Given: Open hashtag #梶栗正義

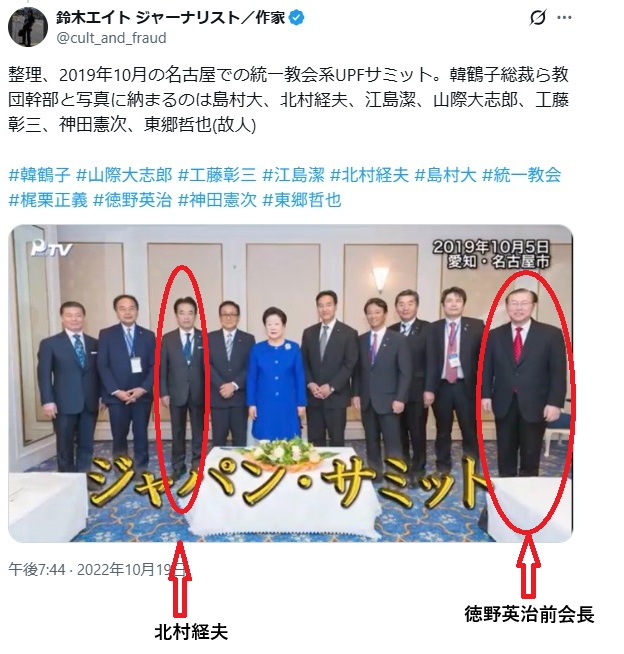Looking at the screenshot, I should [48, 200].
